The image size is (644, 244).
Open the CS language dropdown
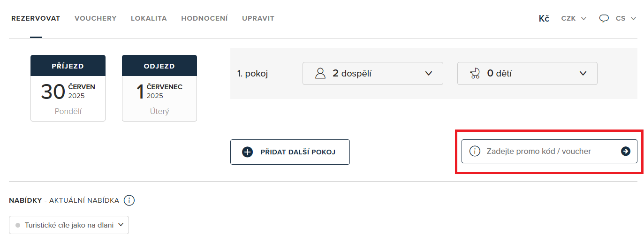(x=626, y=19)
